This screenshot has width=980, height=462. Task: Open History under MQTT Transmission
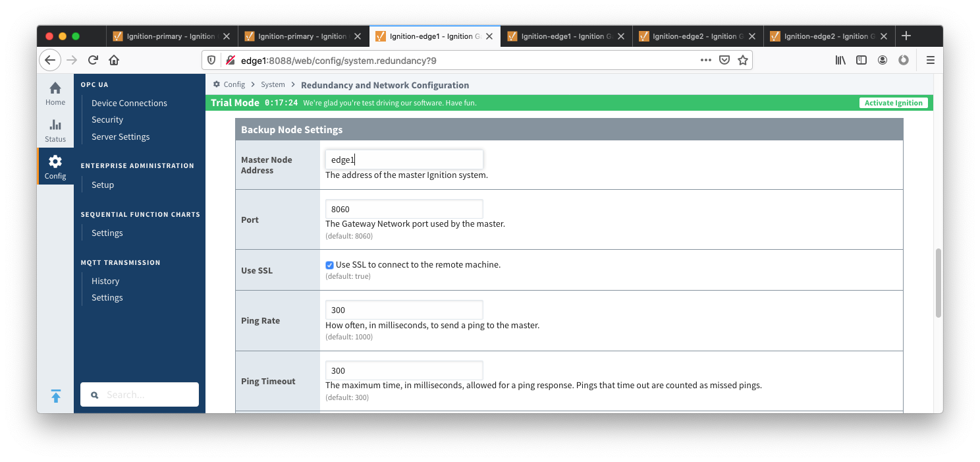coord(105,281)
